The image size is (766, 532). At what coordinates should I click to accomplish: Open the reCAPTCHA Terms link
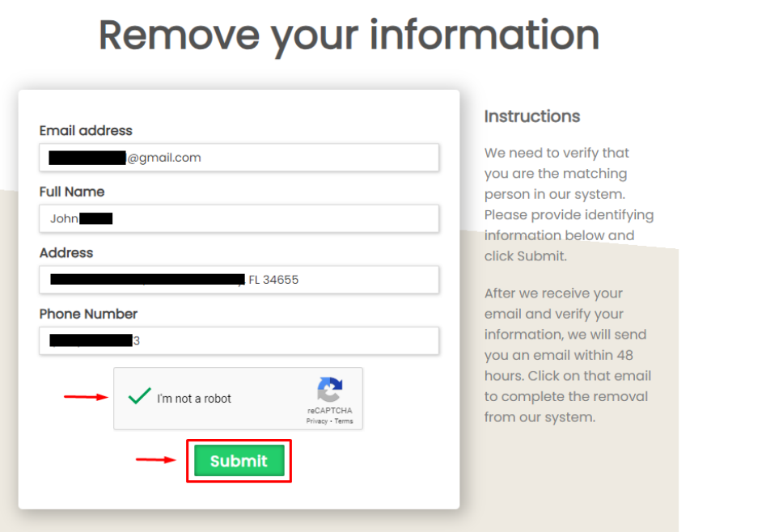[344, 421]
